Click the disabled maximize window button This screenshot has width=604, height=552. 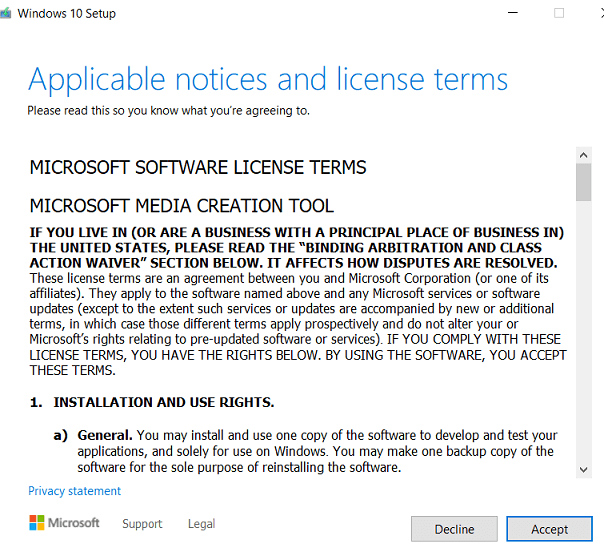tap(559, 13)
